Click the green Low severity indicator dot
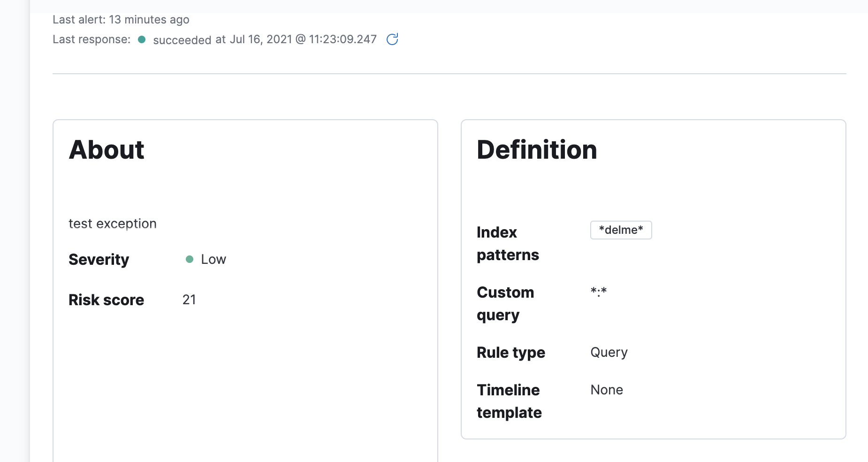 click(x=190, y=259)
